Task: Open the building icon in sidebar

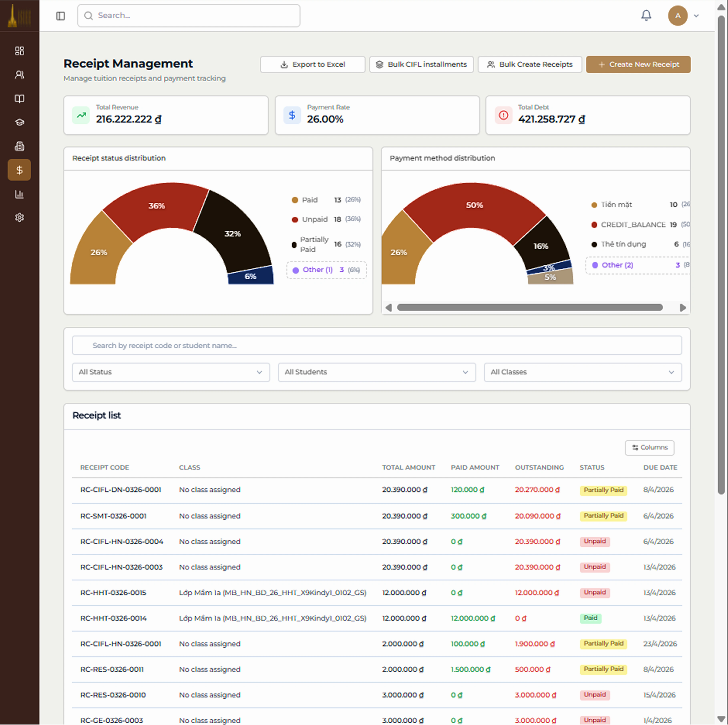Action: pos(20,146)
